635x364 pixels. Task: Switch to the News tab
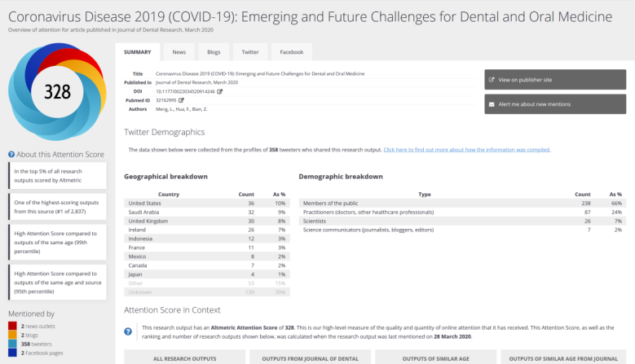pyautogui.click(x=179, y=52)
